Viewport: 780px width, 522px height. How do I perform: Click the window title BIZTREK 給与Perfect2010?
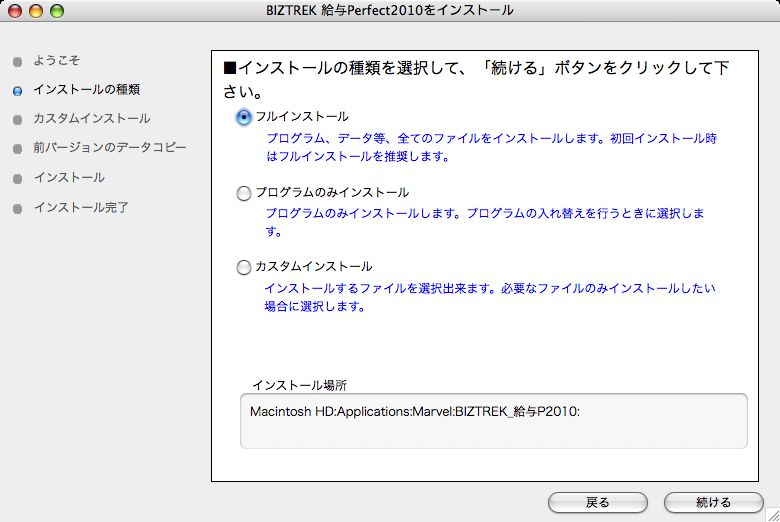click(390, 10)
